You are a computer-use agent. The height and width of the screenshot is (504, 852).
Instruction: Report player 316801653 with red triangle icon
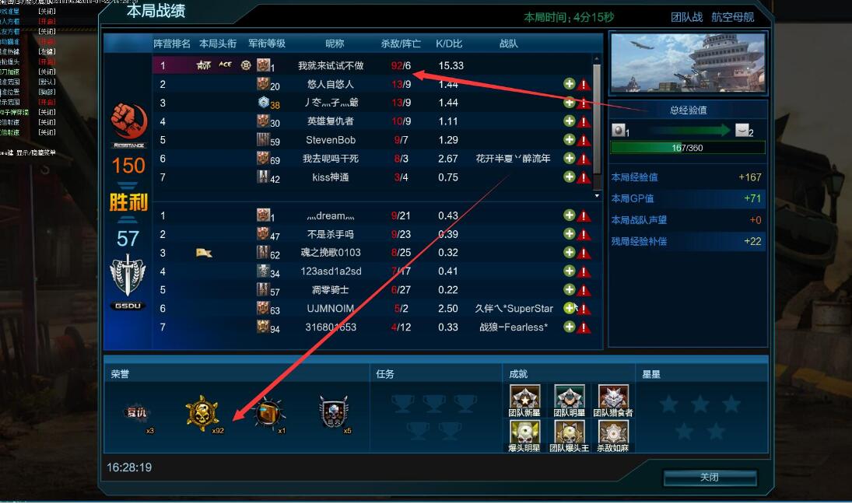584,327
